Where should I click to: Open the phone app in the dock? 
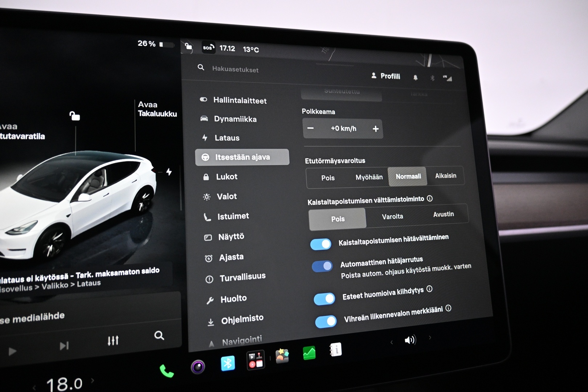click(x=167, y=371)
